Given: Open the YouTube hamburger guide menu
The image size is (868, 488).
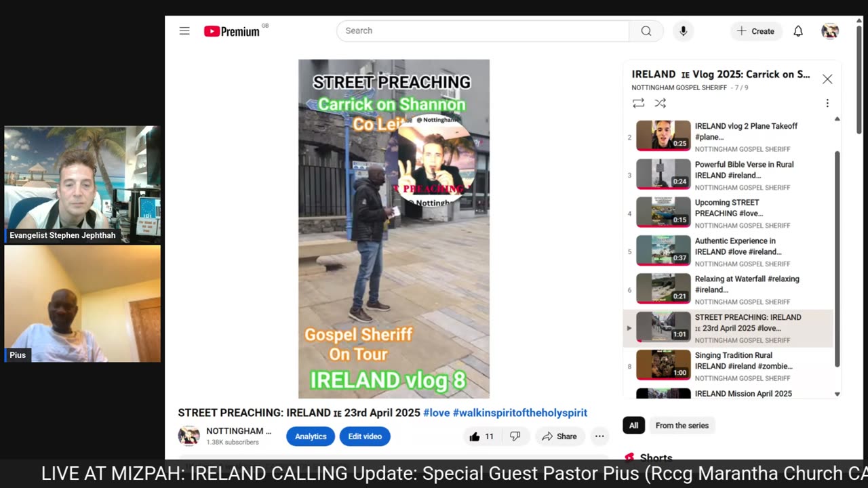Looking at the screenshot, I should click(x=184, y=30).
